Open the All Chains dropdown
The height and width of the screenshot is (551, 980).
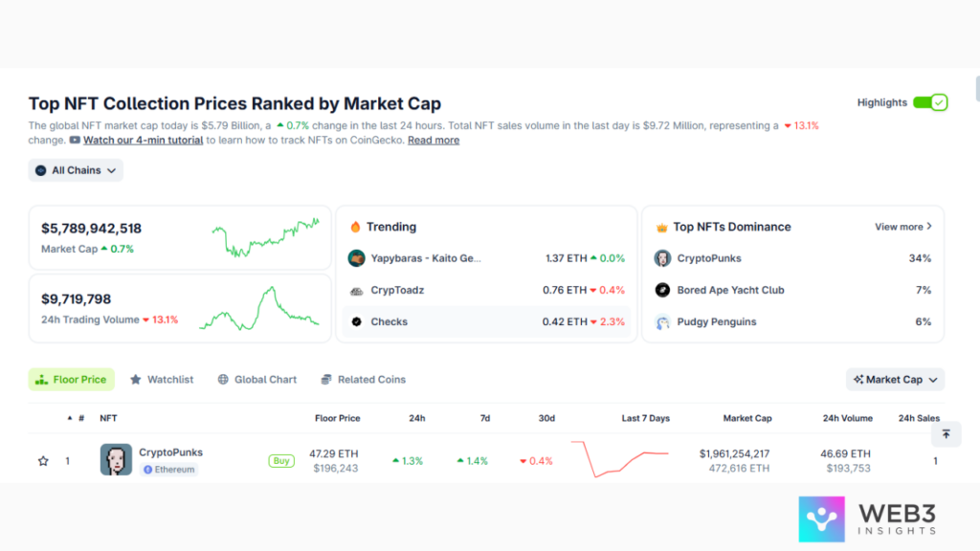point(76,170)
